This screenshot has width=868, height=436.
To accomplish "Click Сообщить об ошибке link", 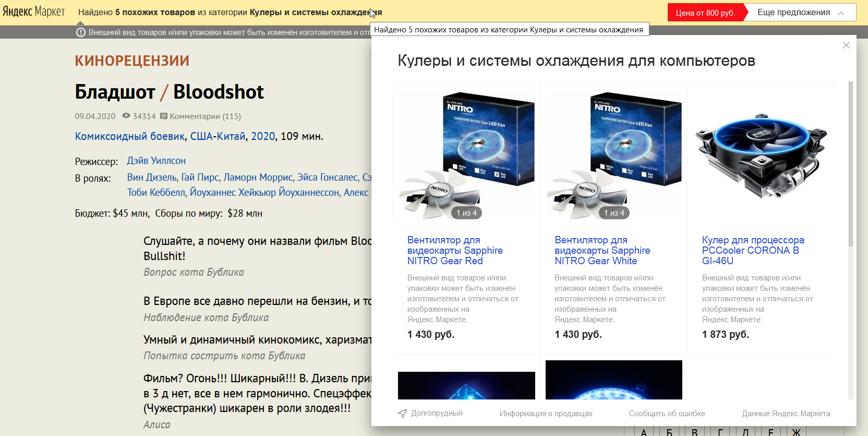I will point(667,414).
